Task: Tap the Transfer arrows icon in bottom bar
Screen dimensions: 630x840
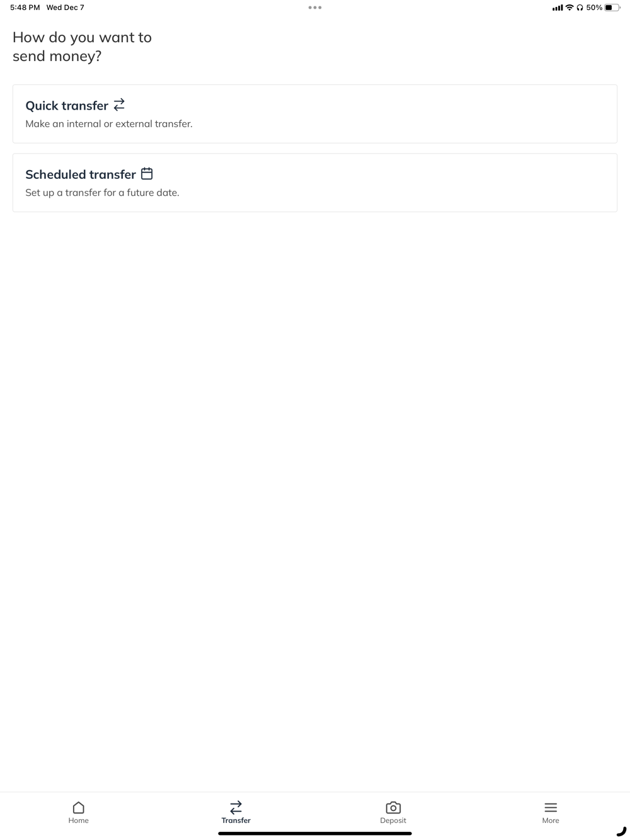Action: (236, 807)
